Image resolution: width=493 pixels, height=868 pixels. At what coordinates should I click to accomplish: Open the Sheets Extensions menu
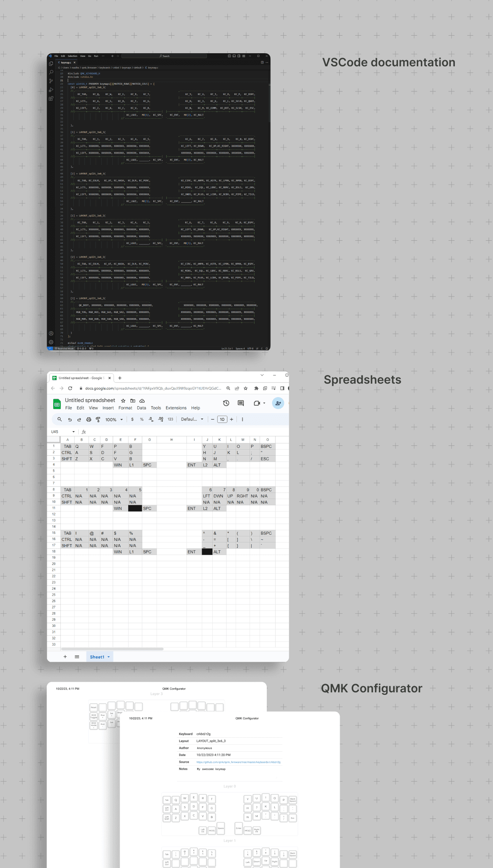coord(176,408)
